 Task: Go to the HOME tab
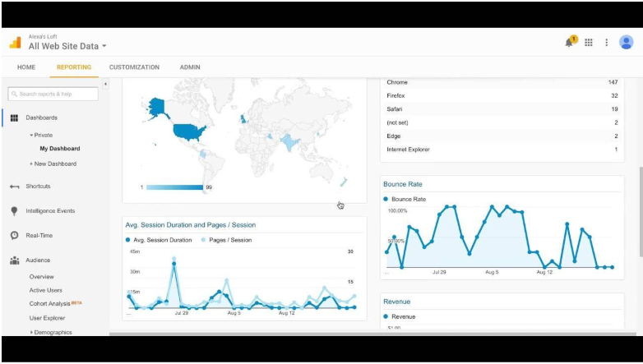(26, 67)
